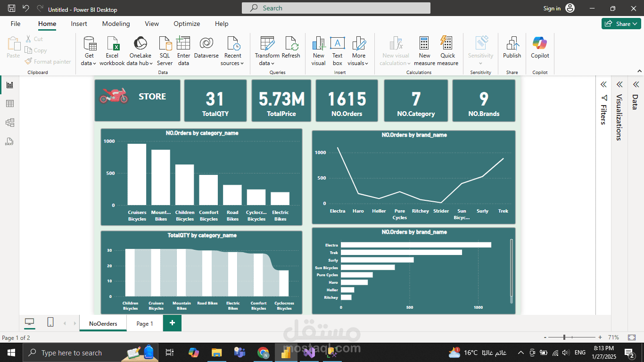Click Fit to page icon
644x362 pixels.
coord(632,337)
